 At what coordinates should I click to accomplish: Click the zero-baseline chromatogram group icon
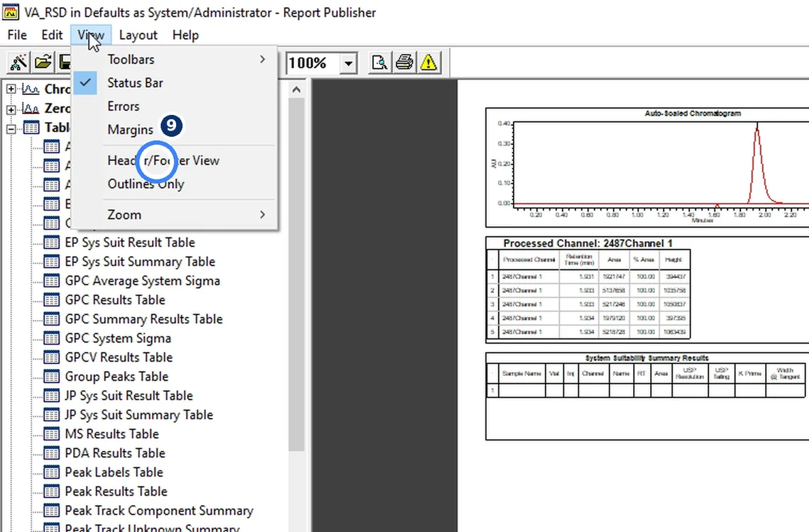point(31,109)
